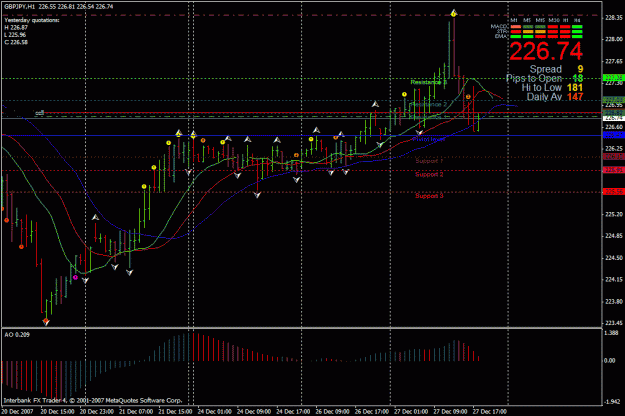This screenshot has height=416, width=625.
Task: Click the MACD M1 signal cell
Action: click(x=516, y=27)
